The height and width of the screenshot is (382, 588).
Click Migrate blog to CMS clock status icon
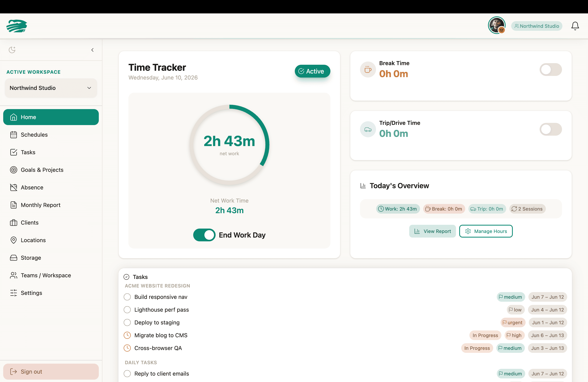point(127,335)
